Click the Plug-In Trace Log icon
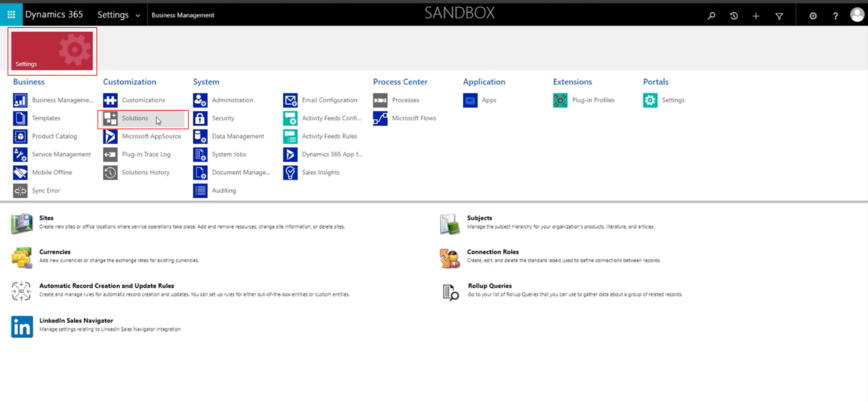Viewport: 868px width, 403px height. (x=110, y=155)
